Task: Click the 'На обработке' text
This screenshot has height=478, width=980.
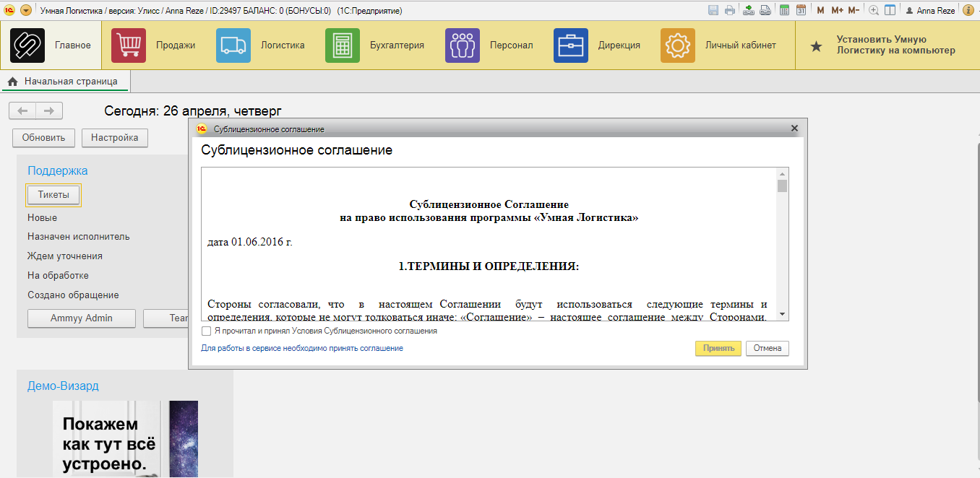Action: tap(58, 276)
